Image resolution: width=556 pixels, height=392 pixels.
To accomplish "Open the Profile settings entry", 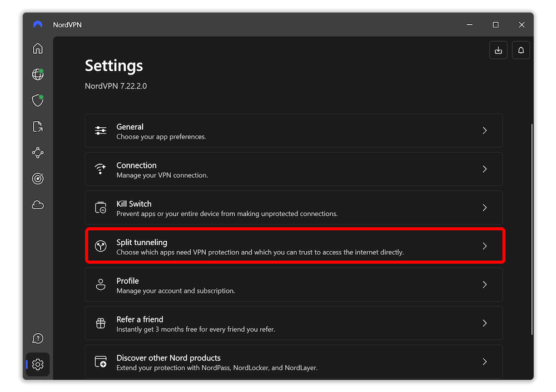I will point(294,285).
